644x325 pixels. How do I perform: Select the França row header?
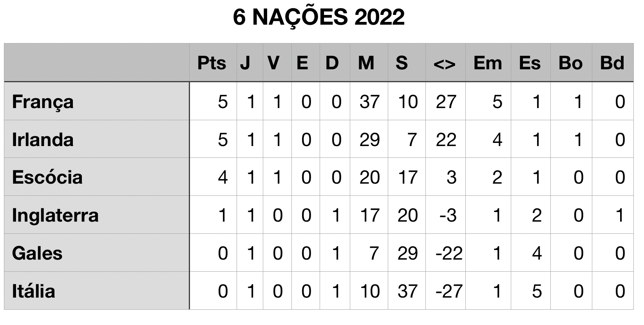pyautogui.click(x=97, y=101)
